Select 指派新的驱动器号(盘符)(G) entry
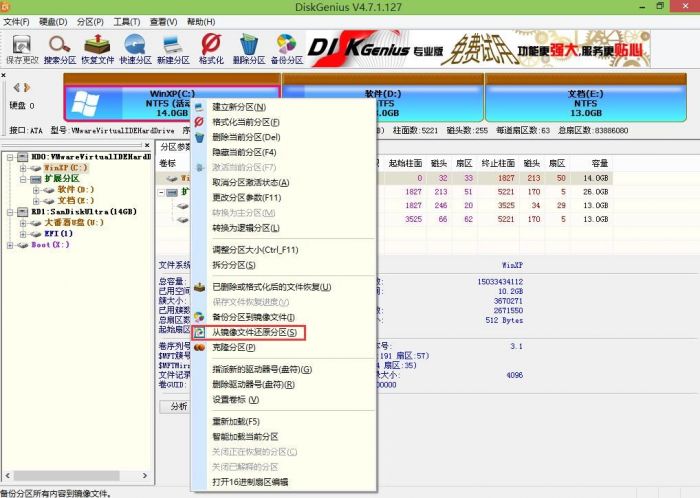Viewport: 700px width, 498px height. tap(262, 369)
